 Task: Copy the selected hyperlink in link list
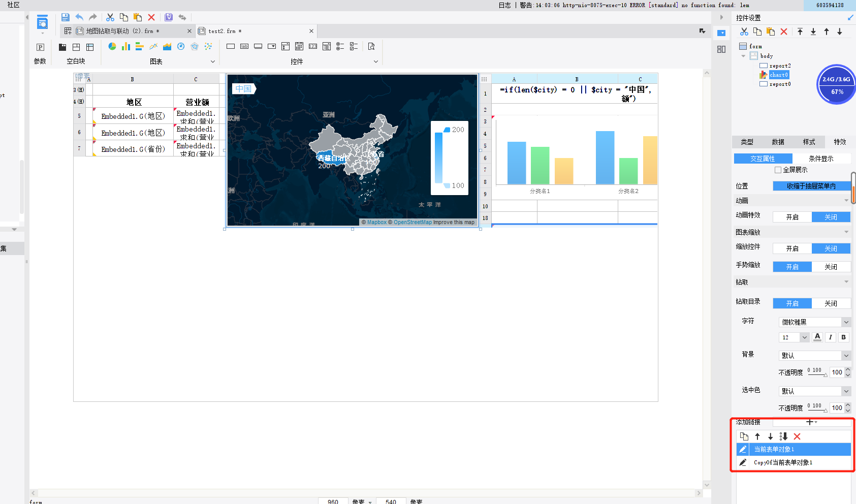[744, 436]
